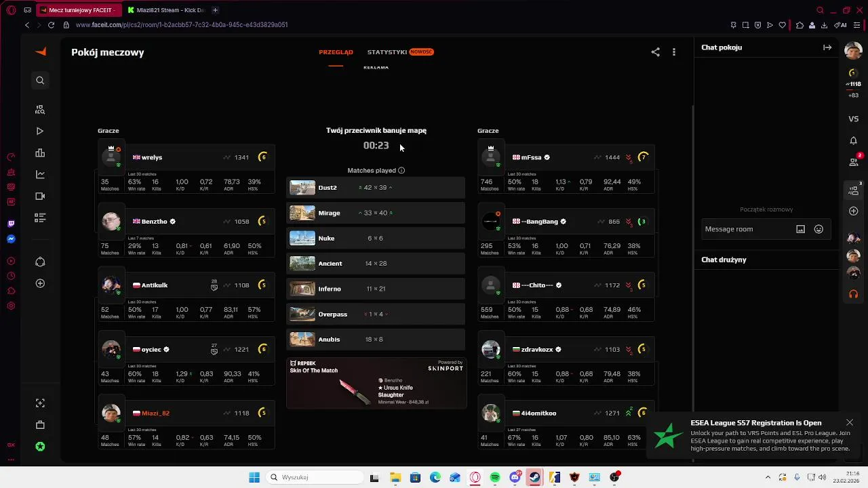Image resolution: width=868 pixels, height=488 pixels.
Task: Open a new browser tab with plus button
Action: [x=215, y=10]
